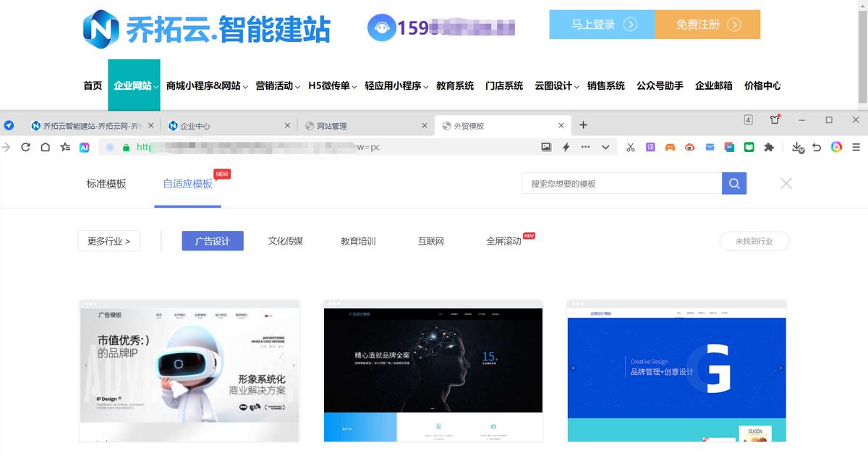Click the green reader extension icon
The width and height of the screenshot is (868, 456).
[x=749, y=147]
